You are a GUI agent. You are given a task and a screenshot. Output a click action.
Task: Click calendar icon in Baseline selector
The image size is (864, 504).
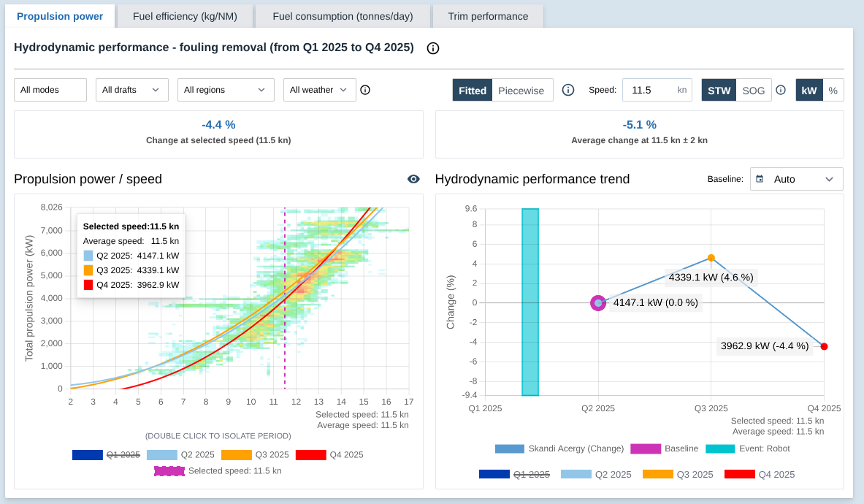(x=760, y=179)
